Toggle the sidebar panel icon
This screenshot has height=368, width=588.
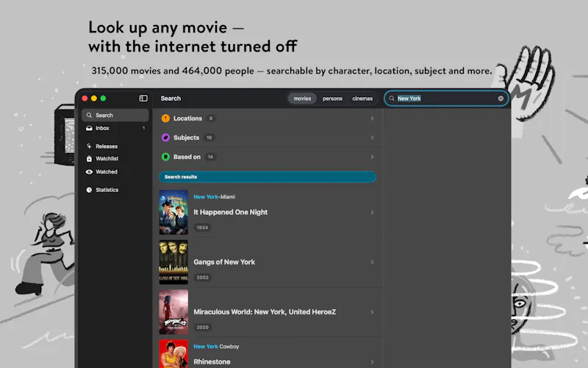[143, 99]
